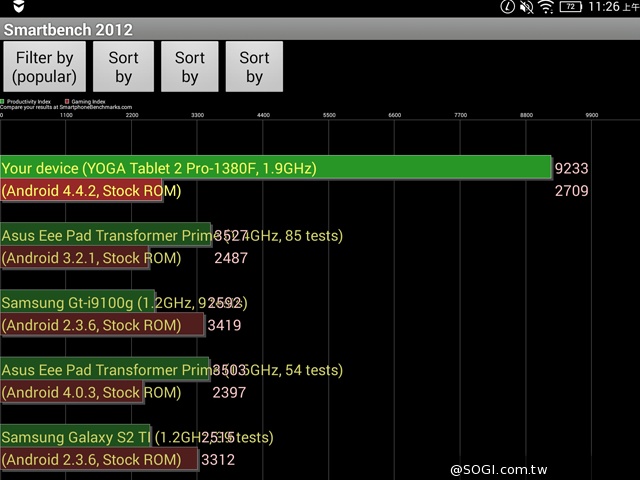Tap the 3419 gaming score
The image size is (640, 480).
[x=224, y=325]
